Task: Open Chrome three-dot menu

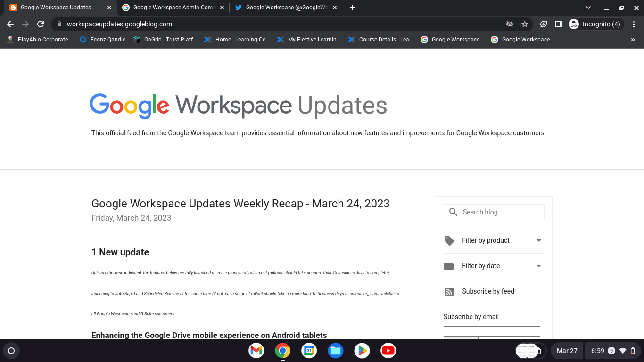Action: [x=634, y=24]
